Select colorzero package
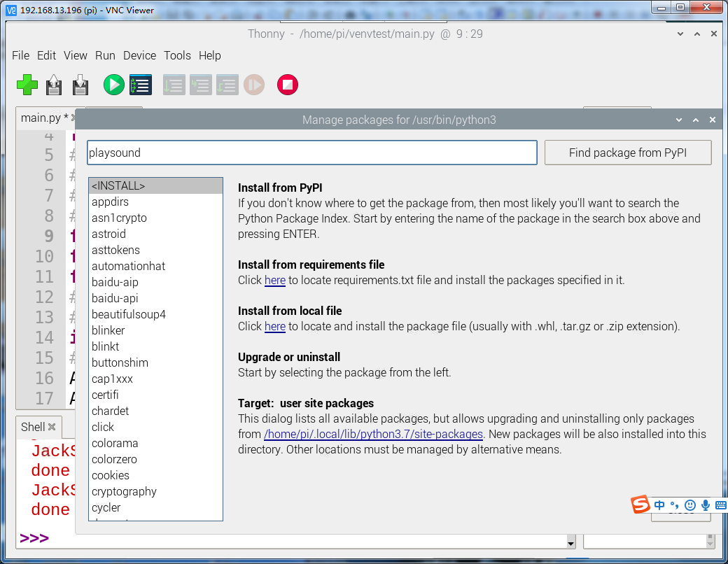 point(155,459)
